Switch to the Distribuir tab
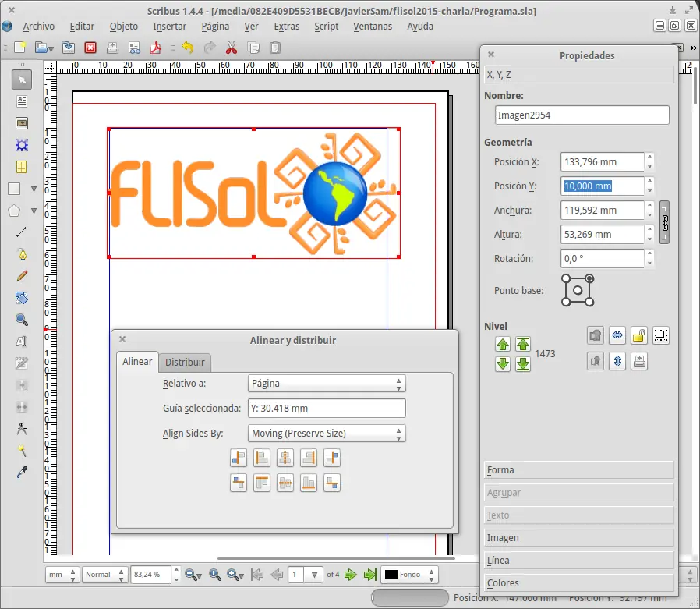 point(185,362)
